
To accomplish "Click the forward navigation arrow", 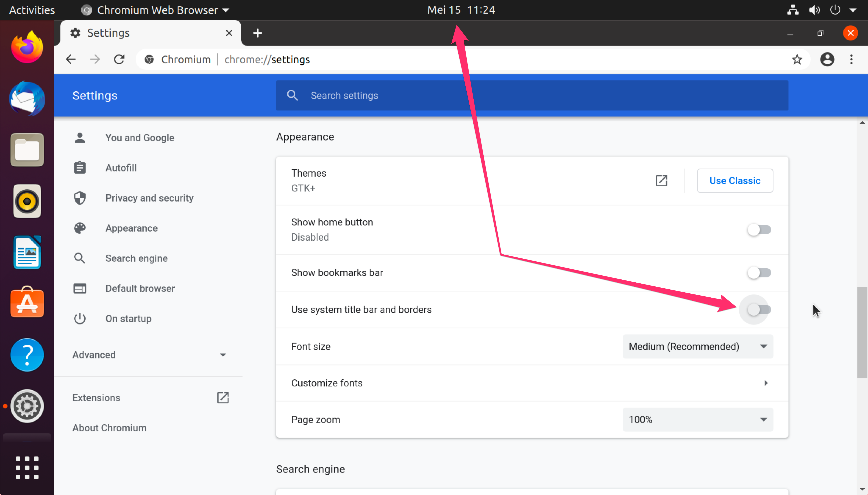I will point(95,60).
